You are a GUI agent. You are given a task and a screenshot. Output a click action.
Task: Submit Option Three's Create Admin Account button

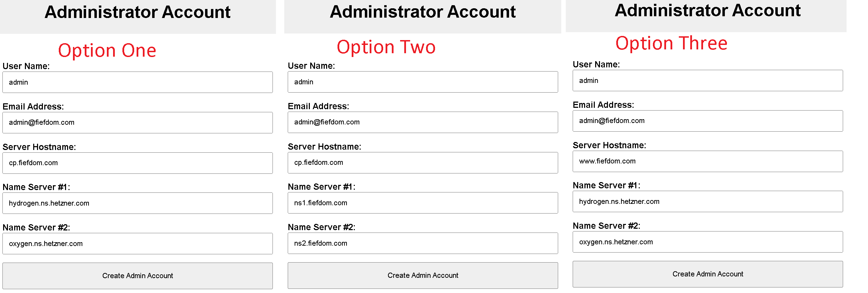click(708, 274)
